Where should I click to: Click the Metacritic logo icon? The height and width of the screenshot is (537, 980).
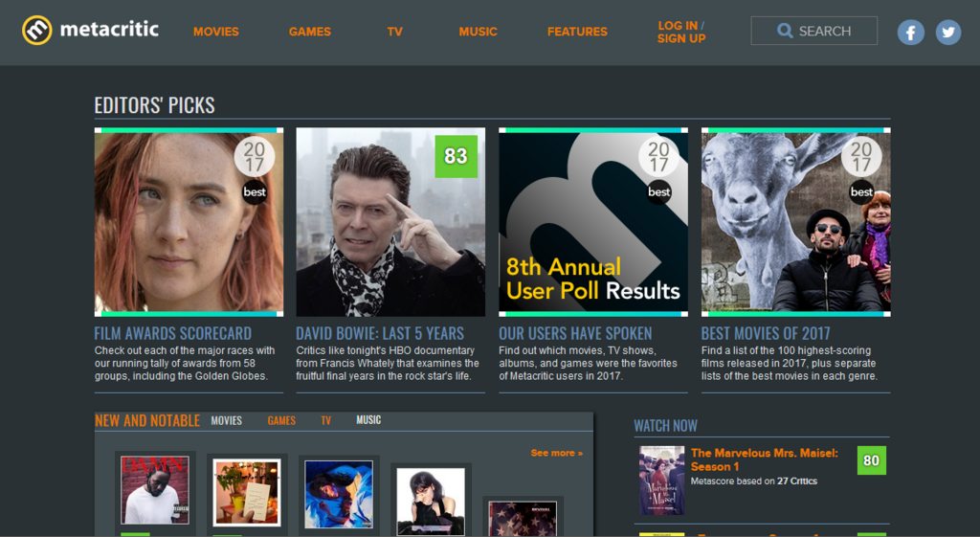(37, 30)
